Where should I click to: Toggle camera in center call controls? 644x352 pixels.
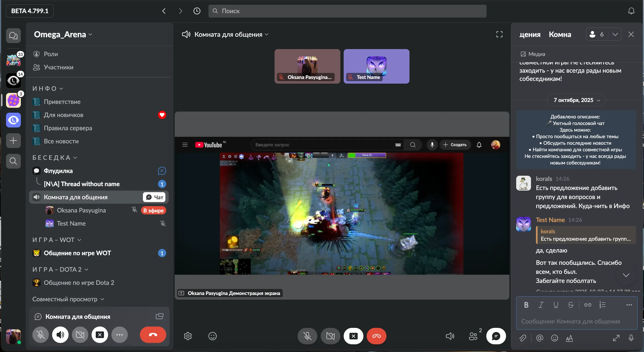pos(330,336)
